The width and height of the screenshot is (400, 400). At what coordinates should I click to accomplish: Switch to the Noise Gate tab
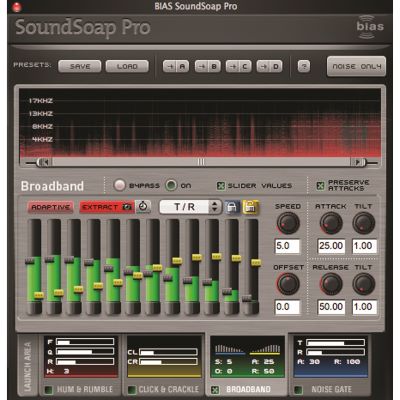(x=331, y=389)
